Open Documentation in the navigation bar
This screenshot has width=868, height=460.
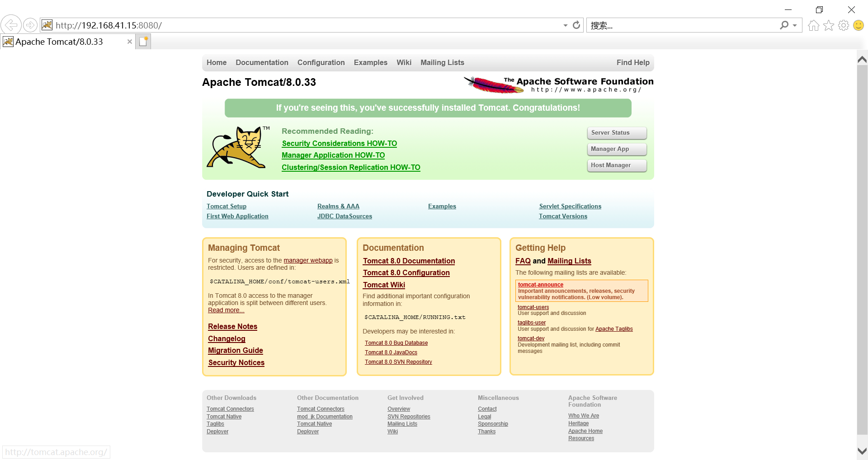pos(262,62)
